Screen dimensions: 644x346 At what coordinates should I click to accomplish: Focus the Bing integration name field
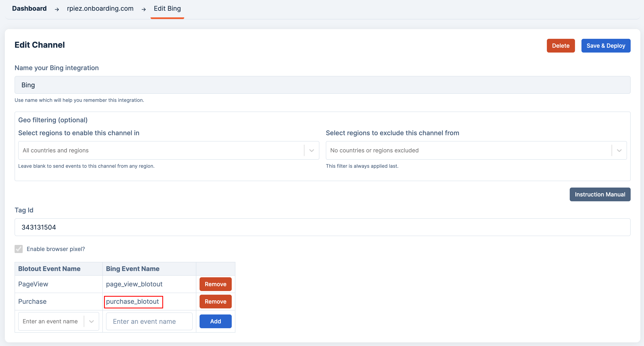click(322, 85)
